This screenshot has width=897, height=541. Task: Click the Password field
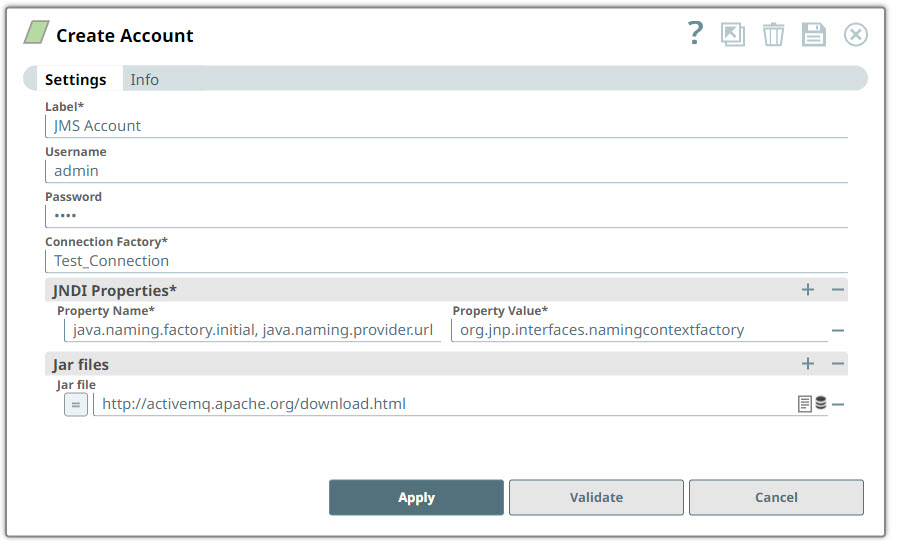446,216
